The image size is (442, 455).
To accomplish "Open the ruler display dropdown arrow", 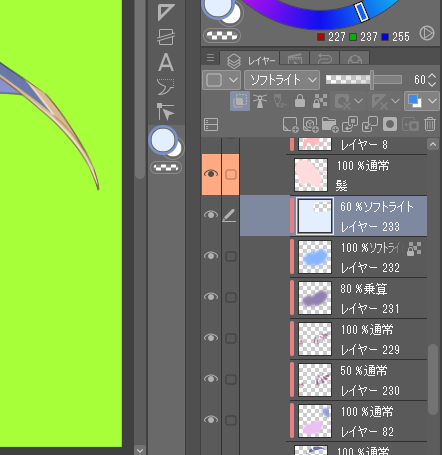I will coord(395,101).
